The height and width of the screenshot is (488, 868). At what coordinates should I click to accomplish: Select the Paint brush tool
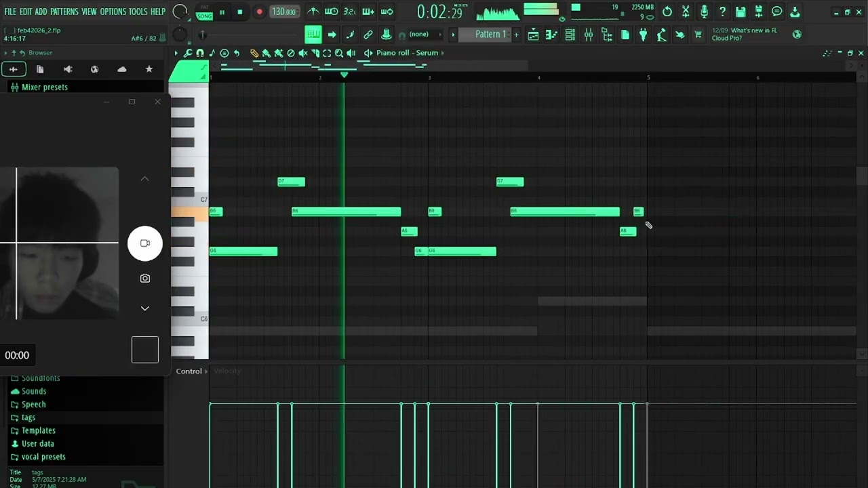click(x=267, y=53)
